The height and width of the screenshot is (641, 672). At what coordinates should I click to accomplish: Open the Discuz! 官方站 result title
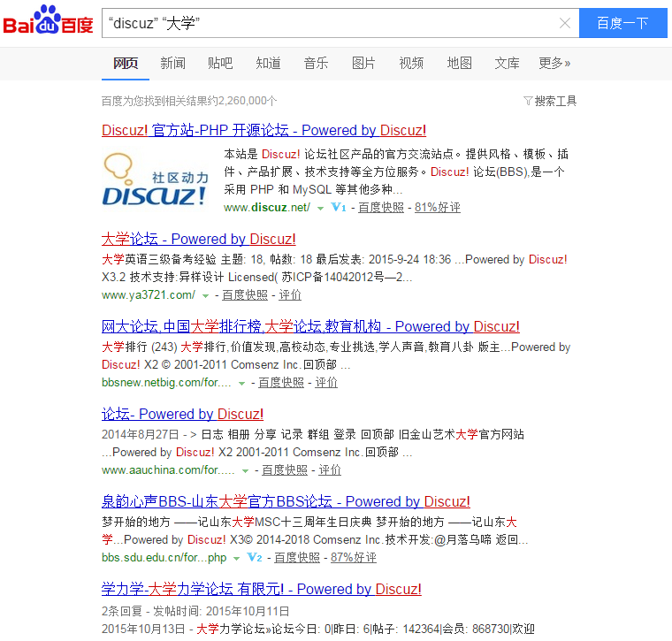tap(264, 130)
